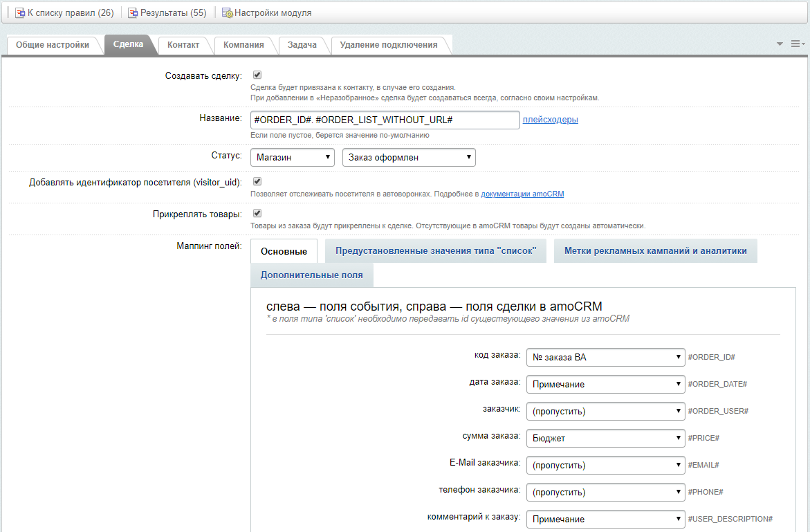Toggle the 'Прикреплять товары' checkbox
Screen dimensions: 810x532
tap(256, 214)
